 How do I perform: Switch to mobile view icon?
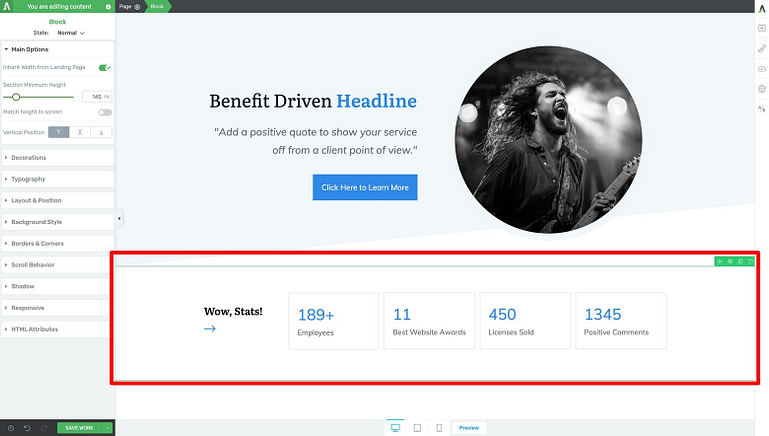pyautogui.click(x=438, y=427)
